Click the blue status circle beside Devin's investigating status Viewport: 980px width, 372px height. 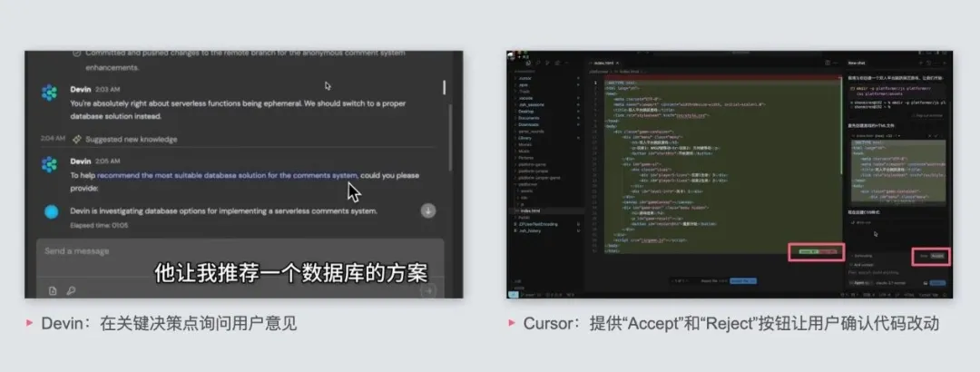click(51, 211)
